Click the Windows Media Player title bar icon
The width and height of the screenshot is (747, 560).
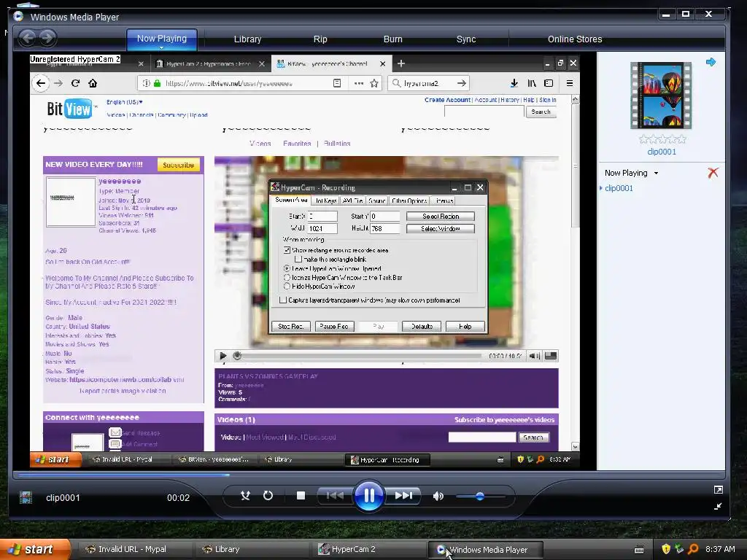click(18, 16)
